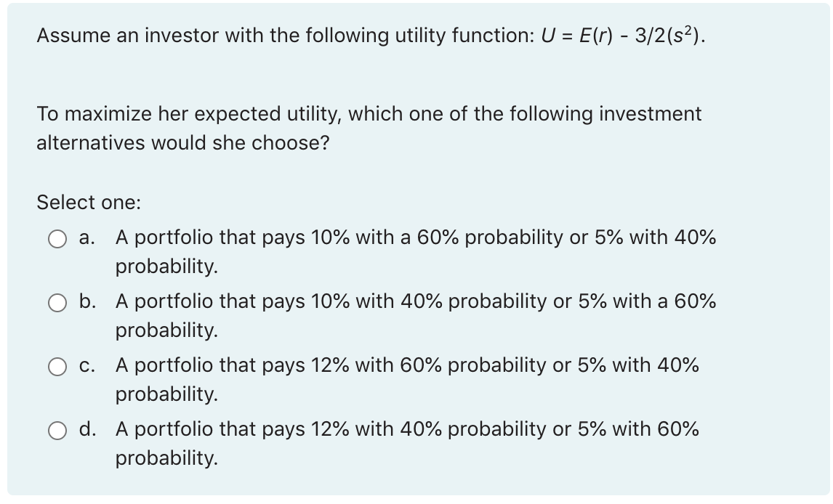Select answer option d's radio button

tap(58, 430)
